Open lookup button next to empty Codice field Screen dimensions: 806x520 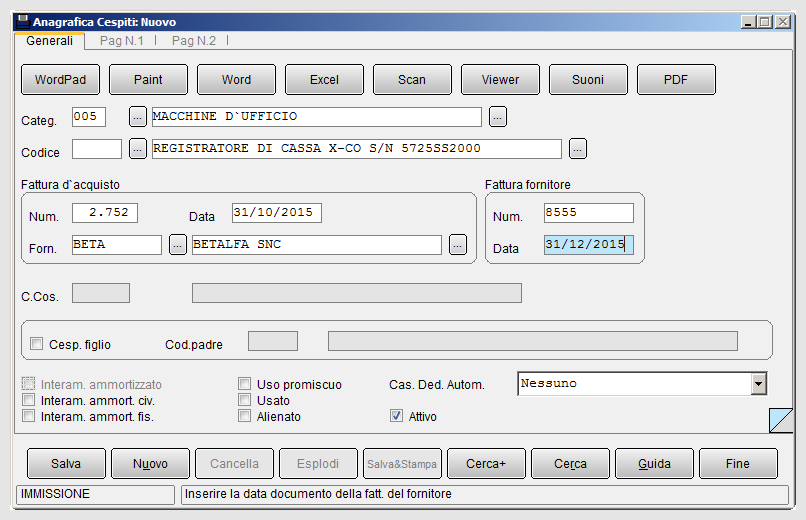click(137, 149)
